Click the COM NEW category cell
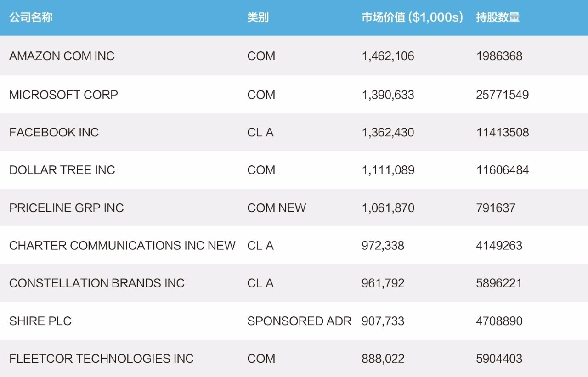 click(x=277, y=208)
